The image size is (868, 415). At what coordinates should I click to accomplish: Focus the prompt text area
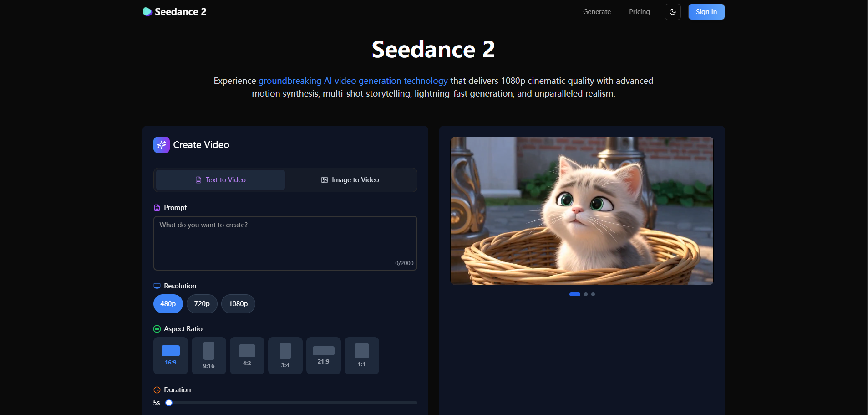(x=285, y=243)
